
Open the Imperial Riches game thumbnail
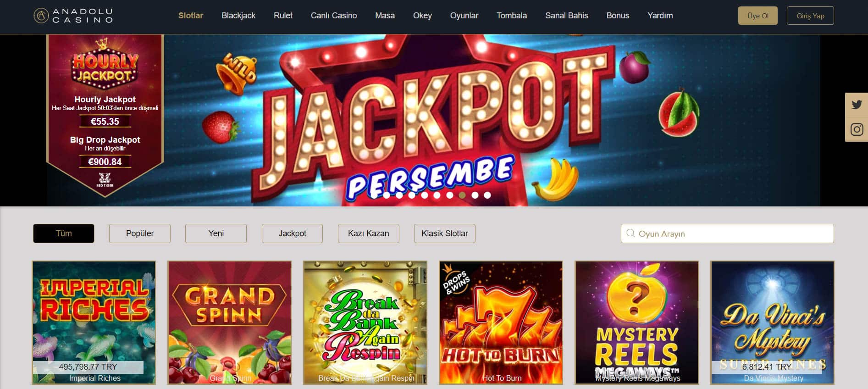94,322
